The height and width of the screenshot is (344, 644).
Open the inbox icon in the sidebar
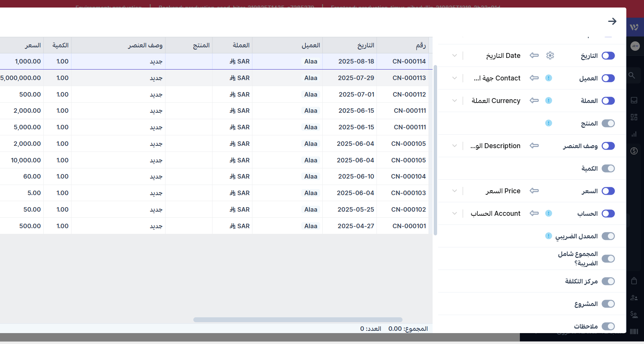coord(634,100)
